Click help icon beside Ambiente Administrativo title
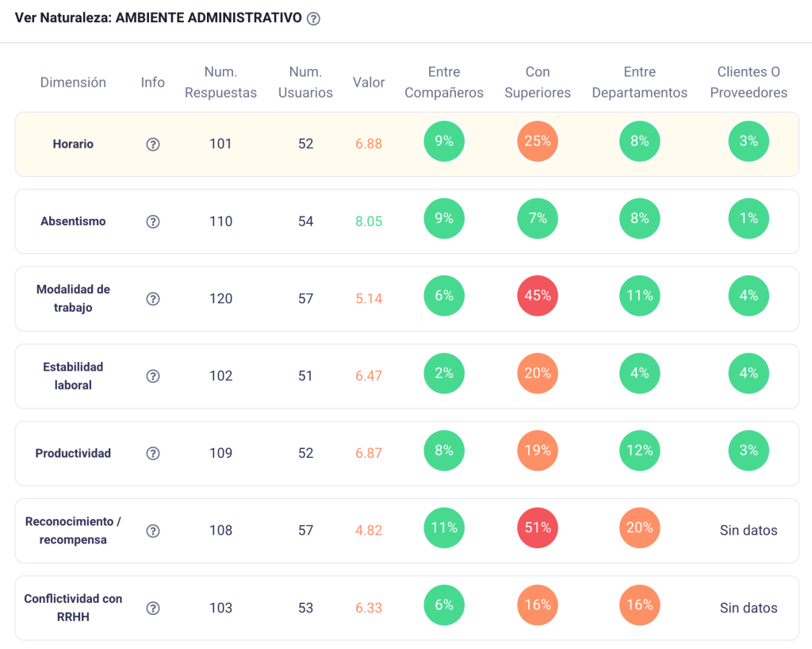Image resolution: width=812 pixels, height=649 pixels. tap(313, 19)
